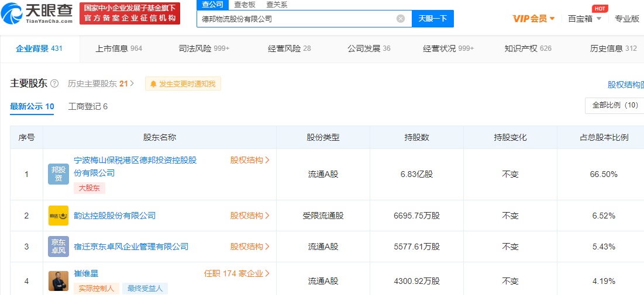Select the 6.83亿股 cell
644x295 pixels.
[x=416, y=175]
